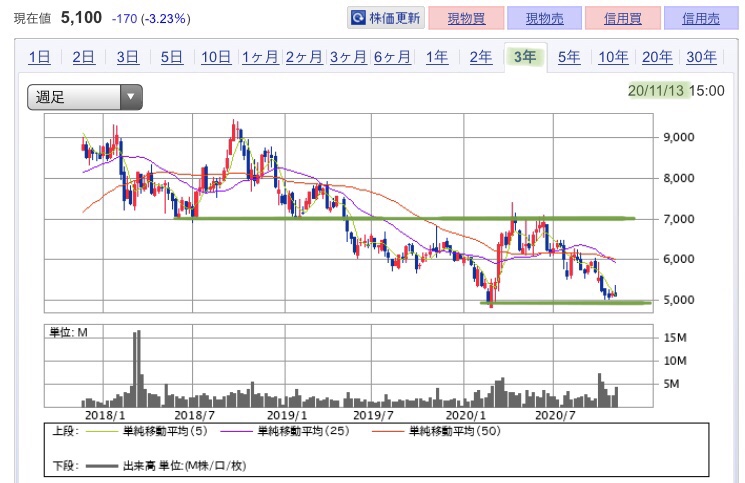This screenshot has width=745, height=483.
Task: Click the 15M volume axis label
Action: [675, 338]
